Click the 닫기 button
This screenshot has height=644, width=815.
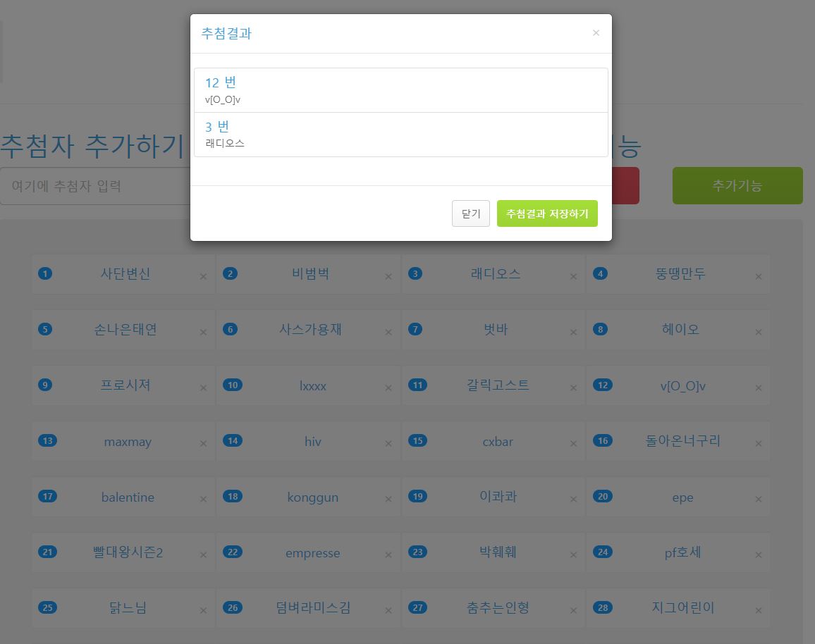click(x=470, y=213)
